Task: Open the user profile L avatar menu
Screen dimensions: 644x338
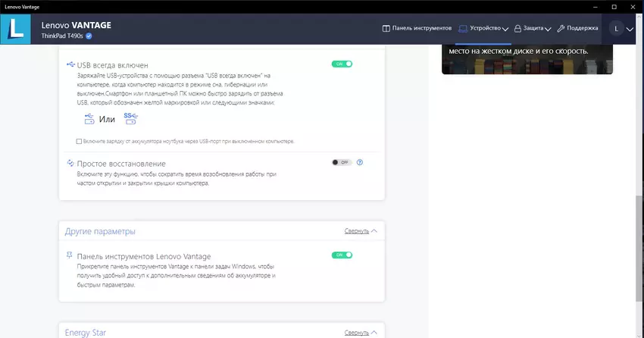Action: tap(616, 29)
